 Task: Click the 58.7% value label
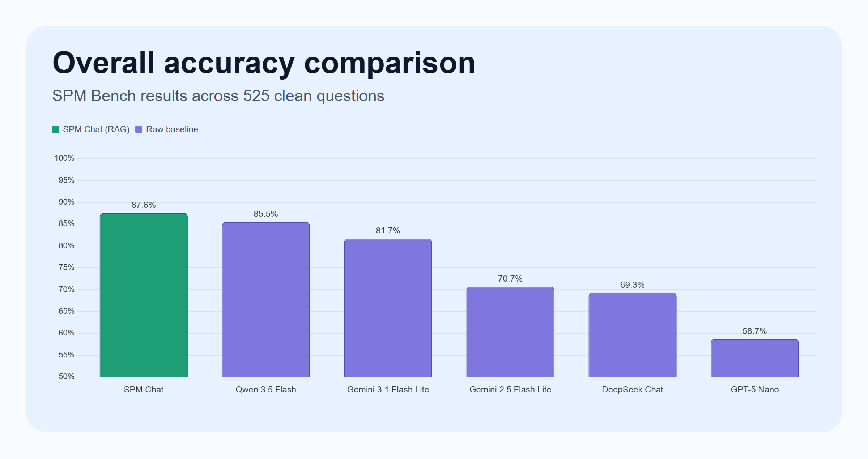tap(754, 331)
